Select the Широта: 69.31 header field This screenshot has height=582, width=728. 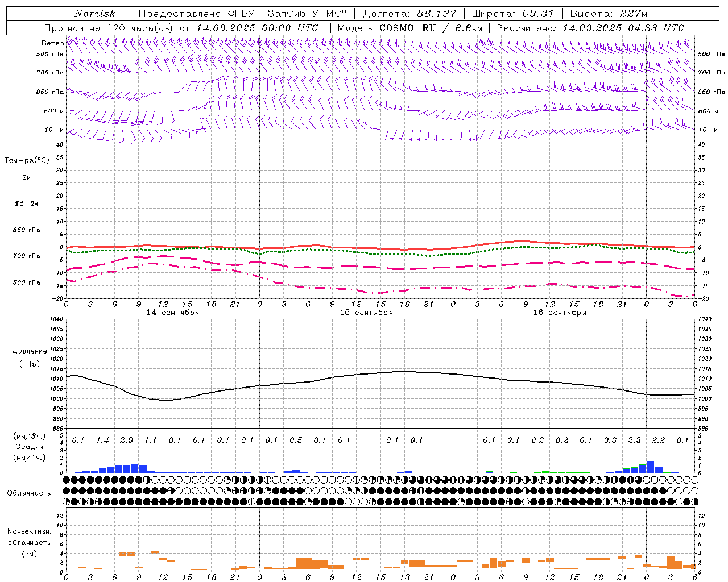pos(513,14)
